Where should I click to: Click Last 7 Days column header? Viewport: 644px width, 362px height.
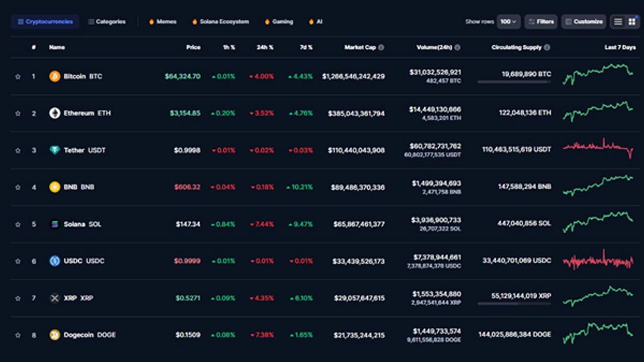[620, 47]
